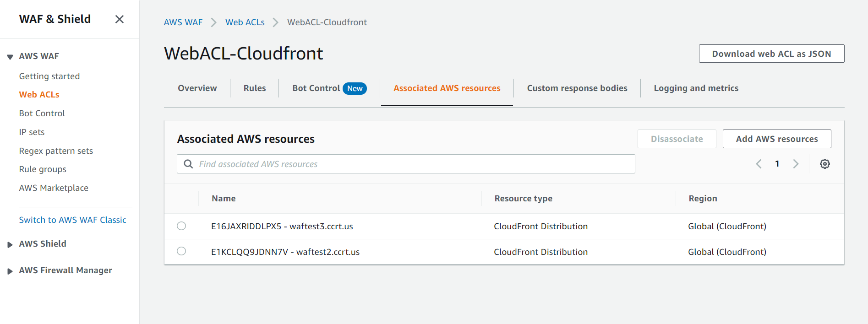Click E16JAXRIDDLPX5 - waftest3.ccrt.us name

tap(282, 226)
